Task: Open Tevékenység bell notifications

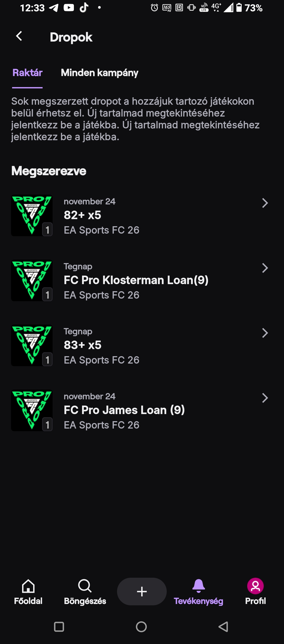Action: pos(199,586)
